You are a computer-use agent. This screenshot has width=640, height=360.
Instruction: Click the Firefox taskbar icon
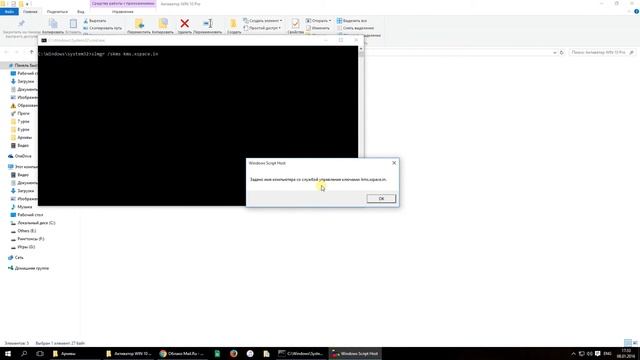[x=233, y=353]
